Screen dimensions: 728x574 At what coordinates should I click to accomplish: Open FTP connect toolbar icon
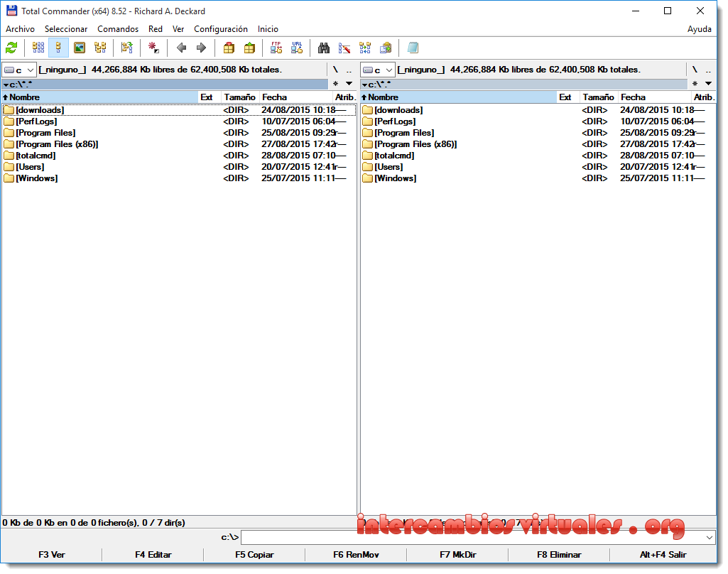click(x=276, y=48)
